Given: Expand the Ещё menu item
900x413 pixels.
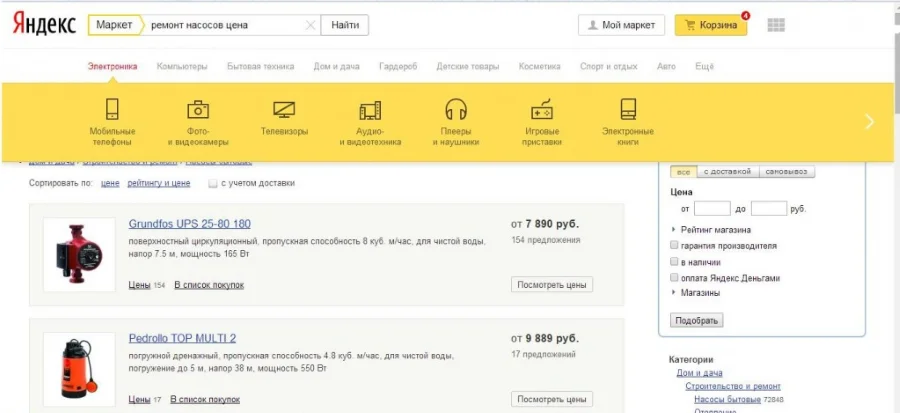Looking at the screenshot, I should click(704, 67).
